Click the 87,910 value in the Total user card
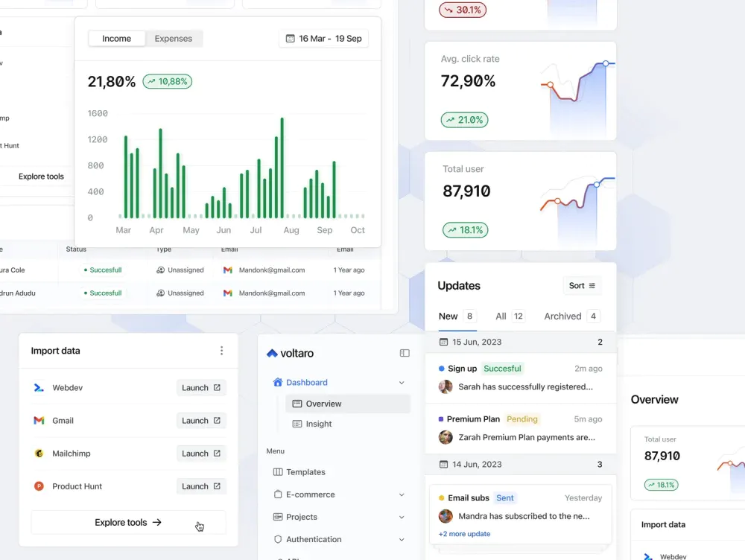745x560 pixels. 466,191
